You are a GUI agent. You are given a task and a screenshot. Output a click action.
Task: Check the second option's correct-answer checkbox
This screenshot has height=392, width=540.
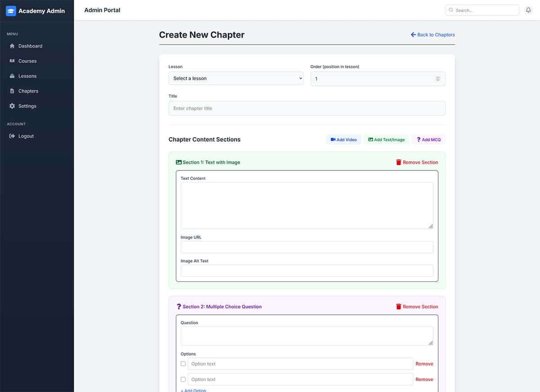pos(183,379)
